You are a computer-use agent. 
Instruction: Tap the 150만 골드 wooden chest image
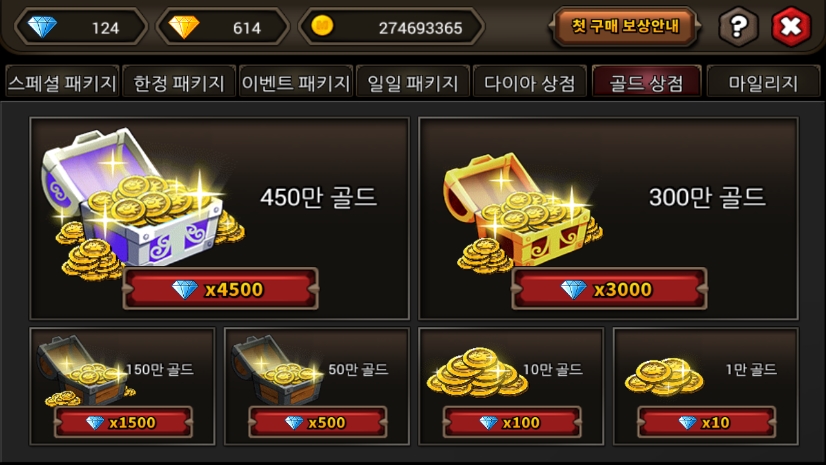pyautogui.click(x=84, y=371)
